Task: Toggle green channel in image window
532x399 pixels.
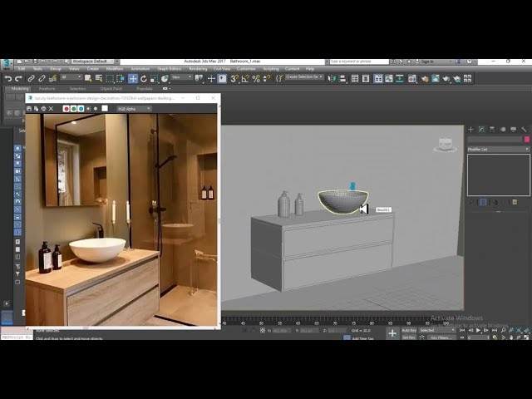Action: tap(73, 109)
